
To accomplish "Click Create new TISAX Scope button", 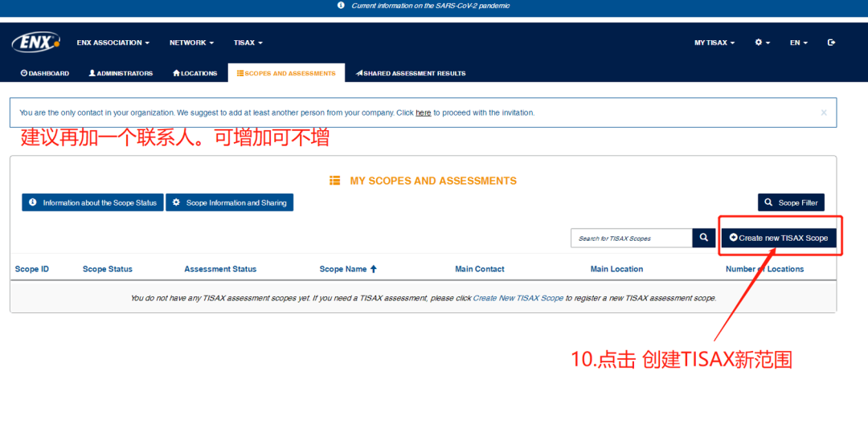I will [x=778, y=238].
